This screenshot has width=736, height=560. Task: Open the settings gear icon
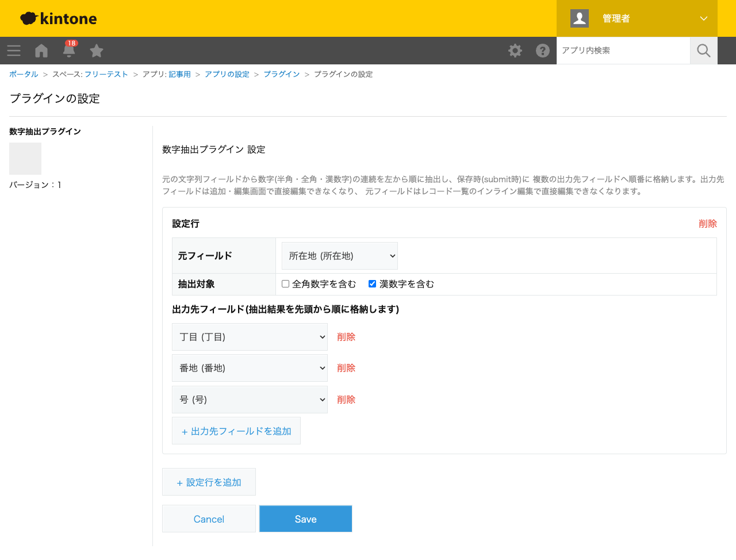[x=515, y=51]
